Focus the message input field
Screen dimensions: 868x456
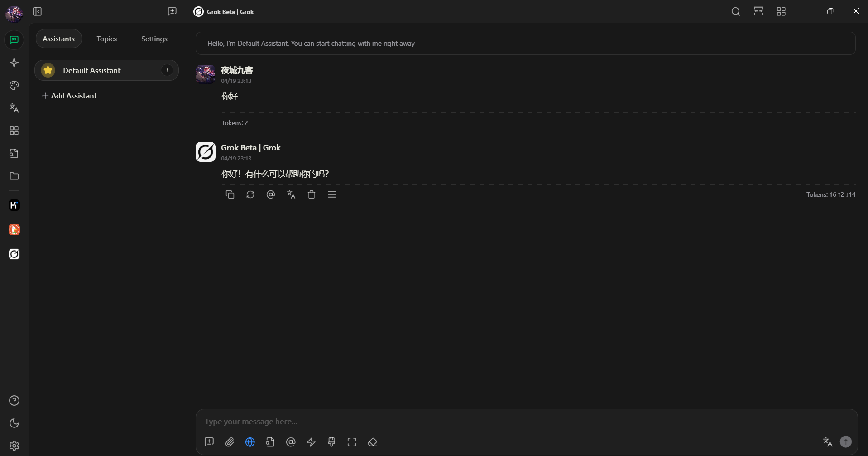pos(527,422)
